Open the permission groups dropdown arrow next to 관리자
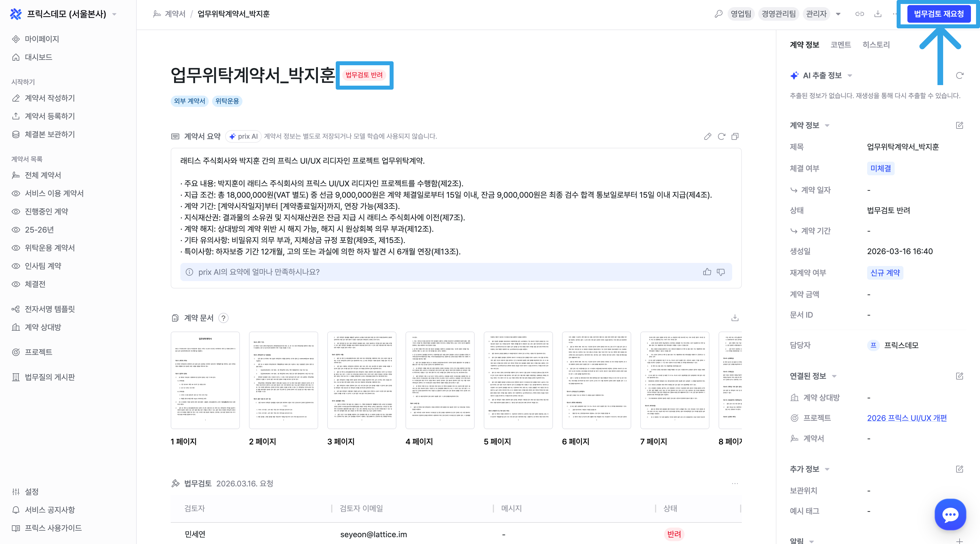The image size is (980, 544). (x=838, y=14)
